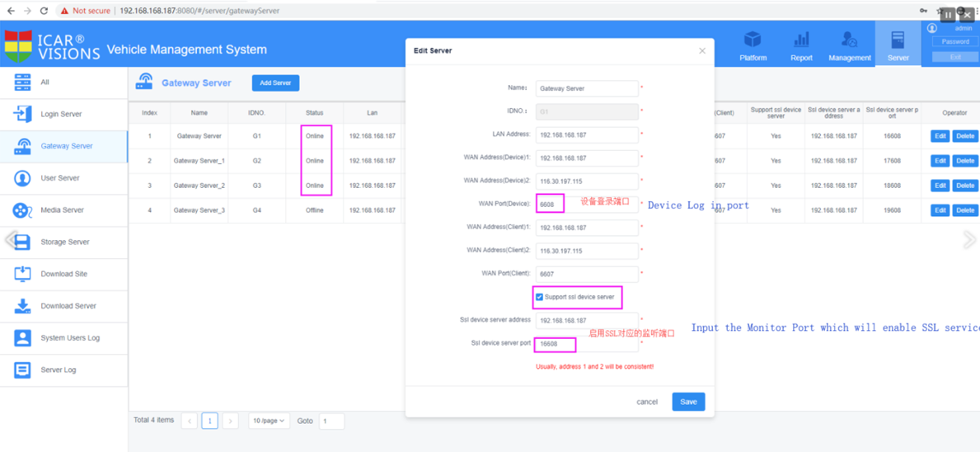Close the Edit Server dialog with X
980x452 pixels.
click(702, 50)
